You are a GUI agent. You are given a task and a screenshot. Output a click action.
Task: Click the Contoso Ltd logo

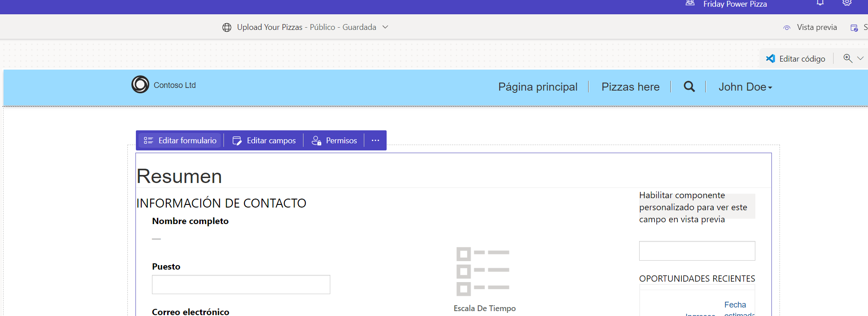[140, 84]
